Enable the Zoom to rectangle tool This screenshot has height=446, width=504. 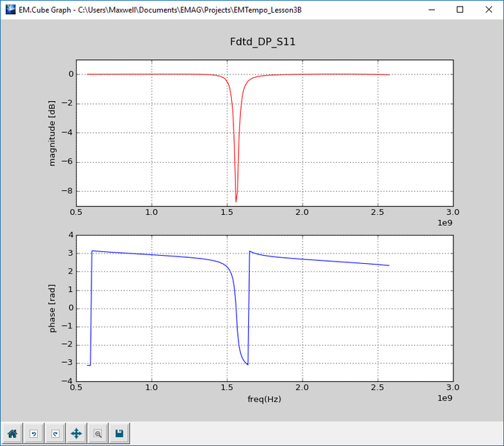97,433
